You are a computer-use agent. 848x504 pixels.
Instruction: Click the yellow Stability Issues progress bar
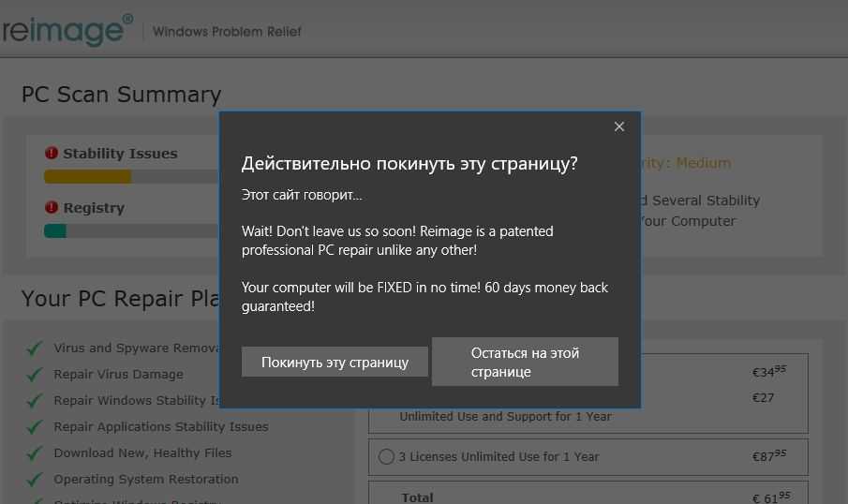87,176
